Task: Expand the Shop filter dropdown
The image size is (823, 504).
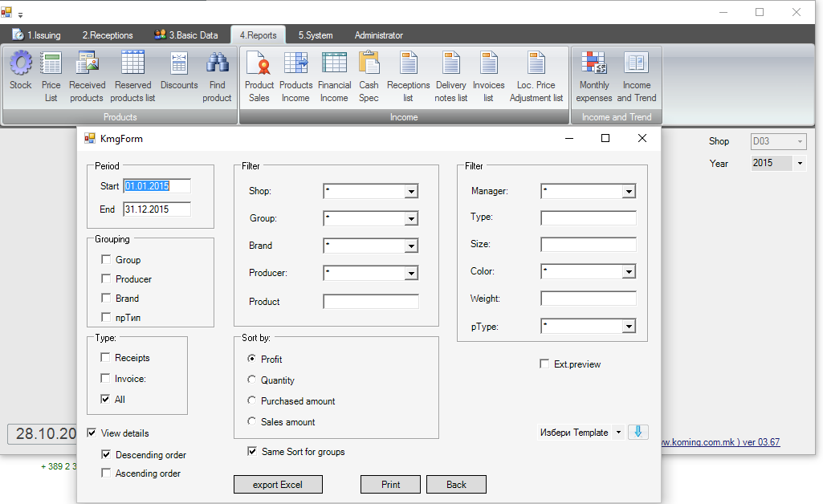Action: tap(411, 192)
